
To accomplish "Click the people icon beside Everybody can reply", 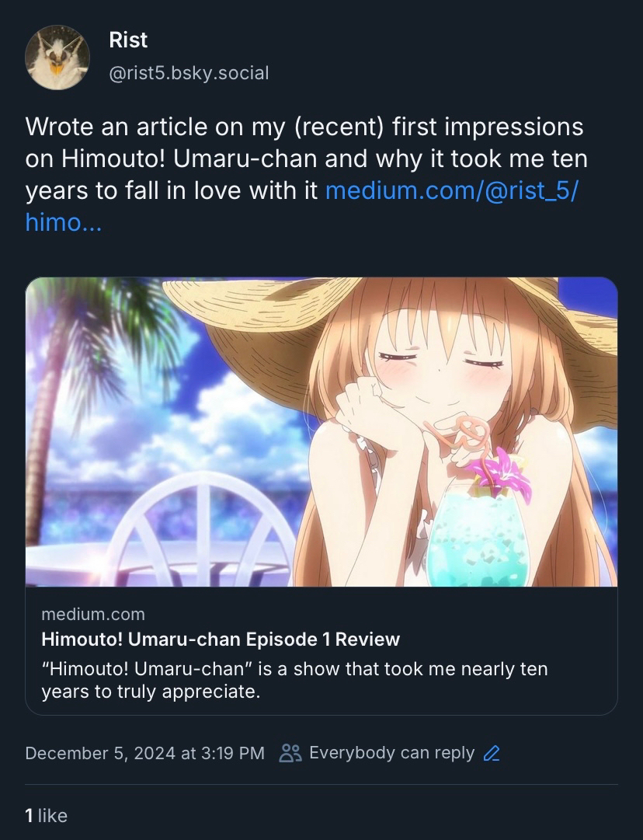I will click(x=290, y=753).
